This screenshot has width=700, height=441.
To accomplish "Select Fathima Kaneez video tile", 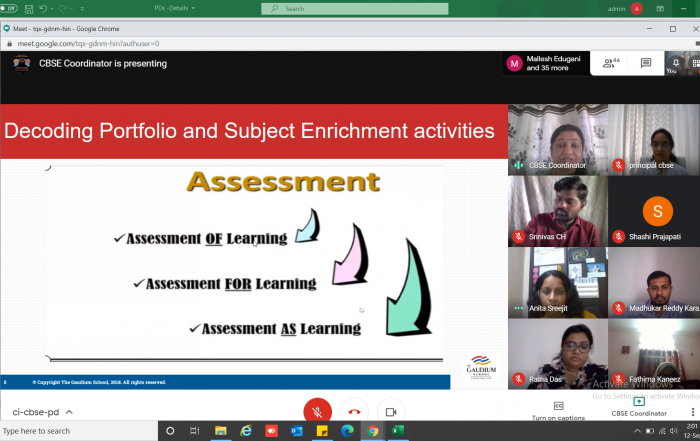I will pos(654,354).
